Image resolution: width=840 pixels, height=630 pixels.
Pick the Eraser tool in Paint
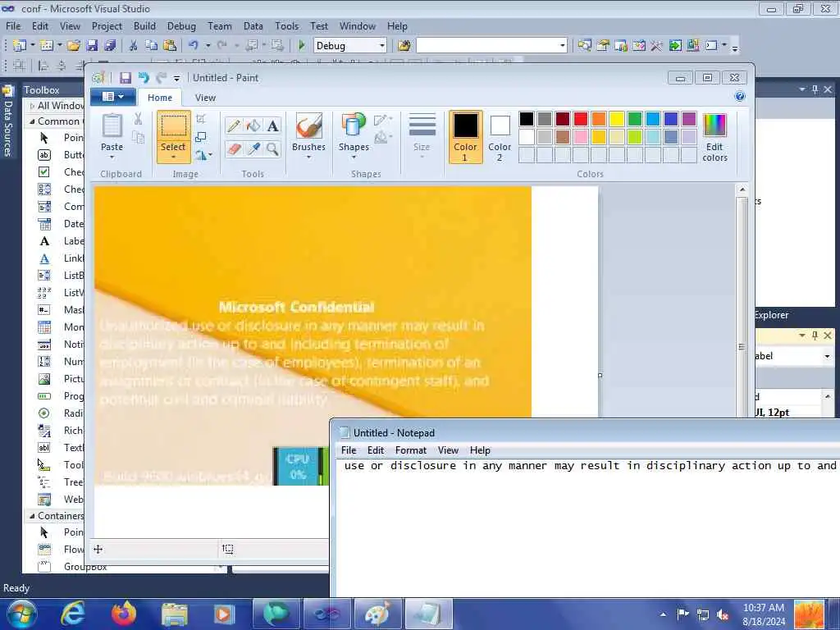point(234,149)
